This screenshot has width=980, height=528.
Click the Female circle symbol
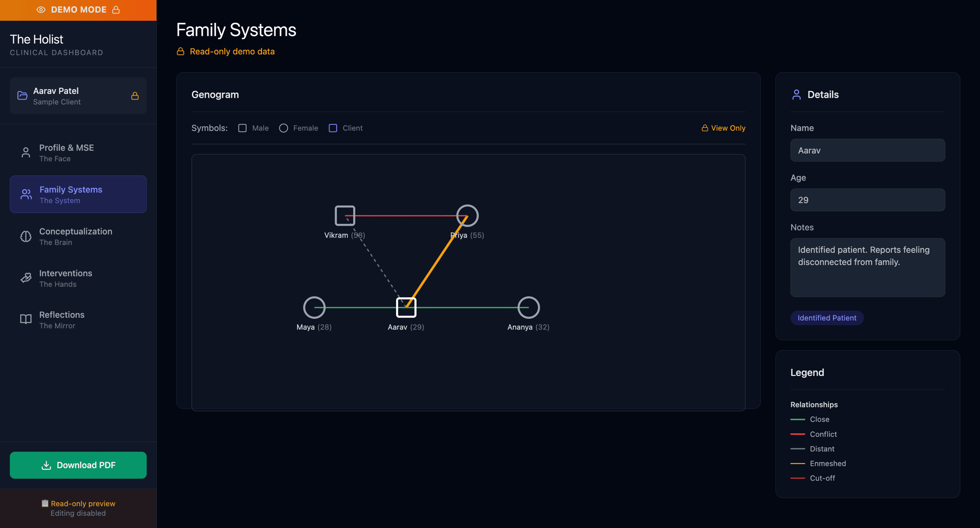pyautogui.click(x=283, y=128)
